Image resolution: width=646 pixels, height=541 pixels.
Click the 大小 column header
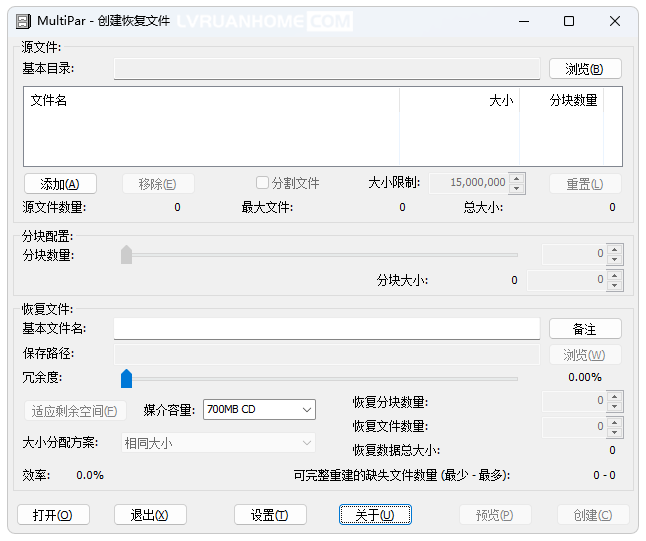click(x=459, y=100)
